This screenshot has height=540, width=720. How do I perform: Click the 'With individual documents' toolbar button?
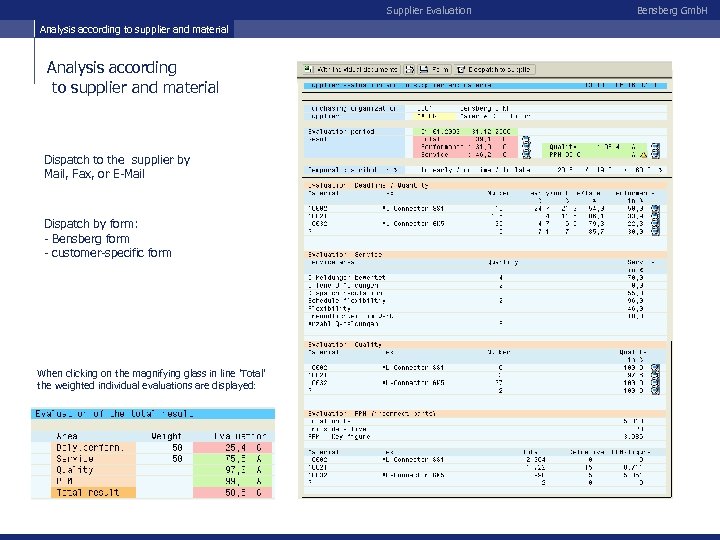coord(352,69)
